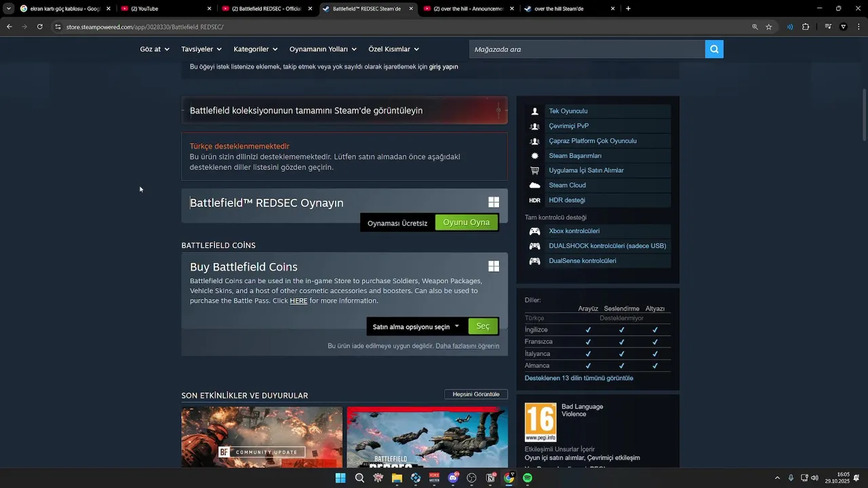This screenshot has height=488, width=868.
Task: Open the tab search chevron in browser
Action: coord(8,9)
